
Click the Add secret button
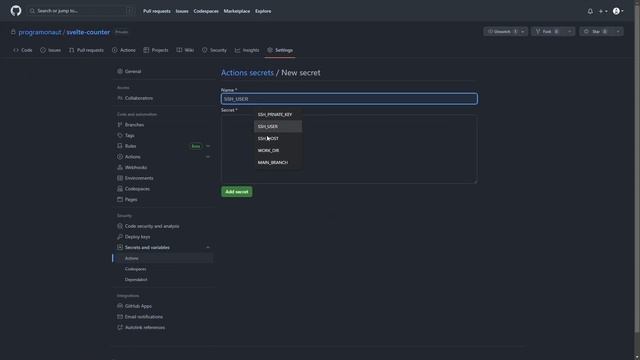click(237, 192)
